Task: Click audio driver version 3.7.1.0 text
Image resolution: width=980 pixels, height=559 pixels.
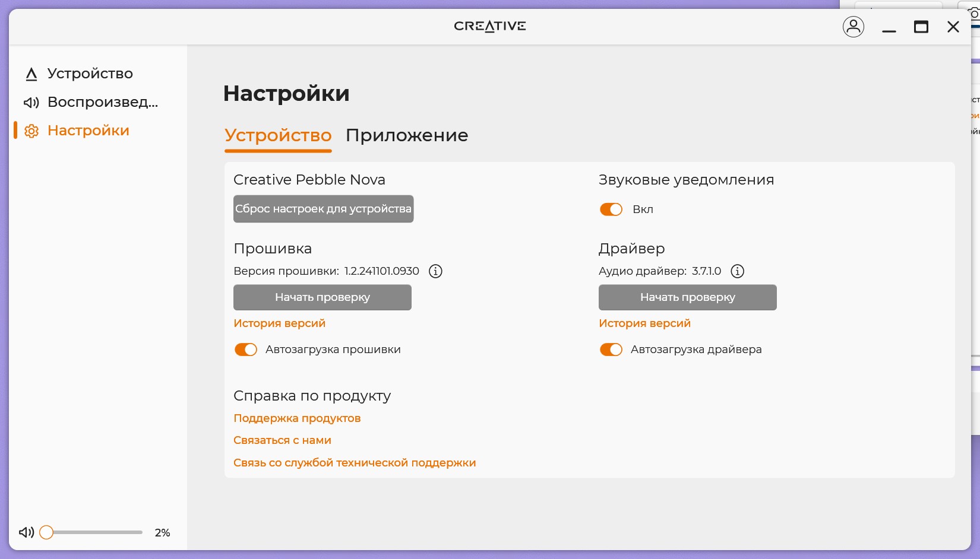Action: [707, 271]
